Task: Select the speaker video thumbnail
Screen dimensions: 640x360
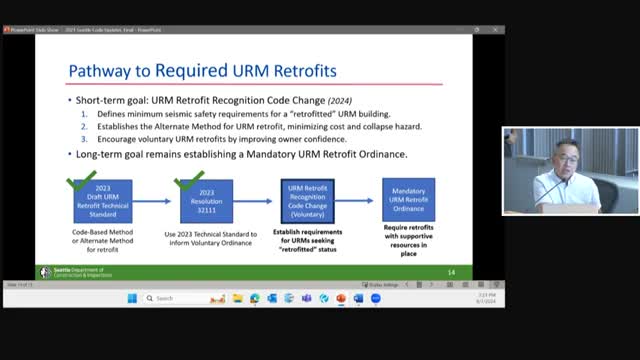Action: [x=571, y=171]
